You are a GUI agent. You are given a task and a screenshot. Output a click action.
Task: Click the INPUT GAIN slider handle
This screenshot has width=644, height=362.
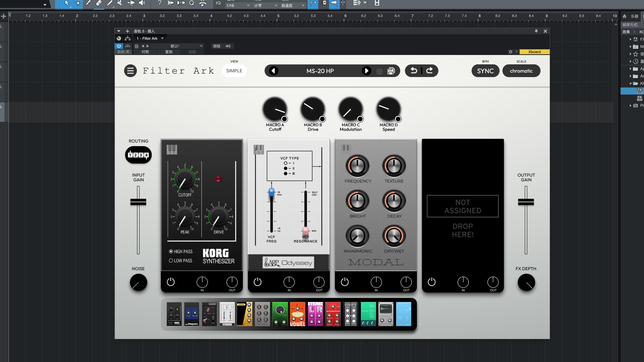click(138, 202)
